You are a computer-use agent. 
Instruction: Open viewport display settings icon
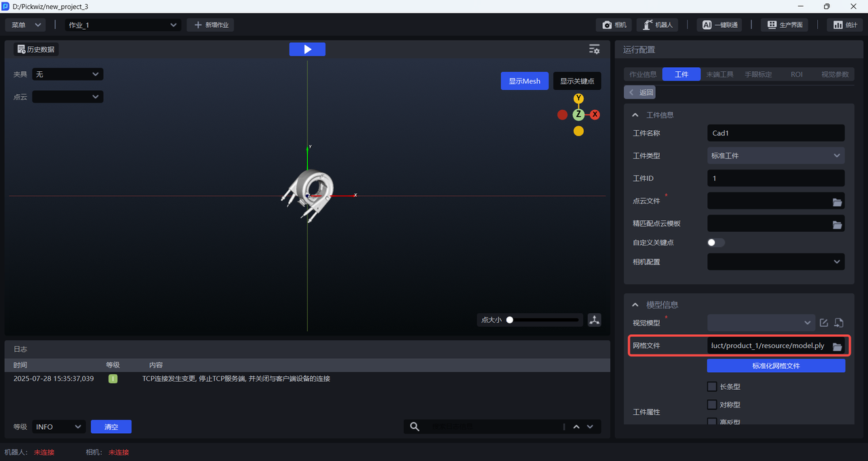tap(594, 49)
